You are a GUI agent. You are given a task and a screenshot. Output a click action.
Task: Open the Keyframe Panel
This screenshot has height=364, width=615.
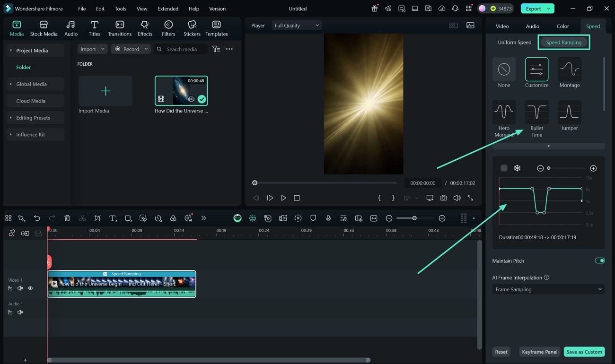(x=539, y=352)
